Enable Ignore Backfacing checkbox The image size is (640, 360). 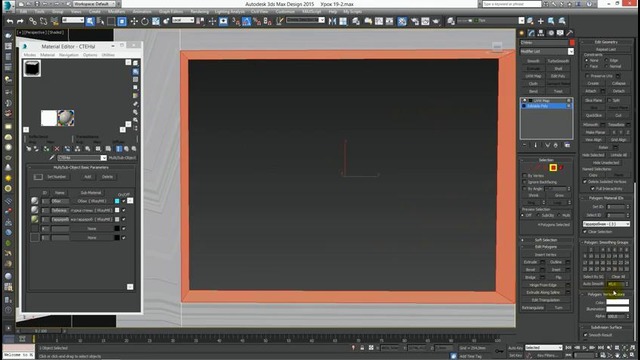(525, 182)
